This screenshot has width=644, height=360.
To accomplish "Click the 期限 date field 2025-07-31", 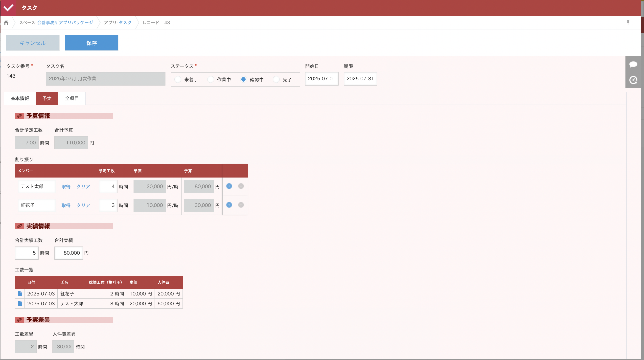I will click(x=360, y=79).
